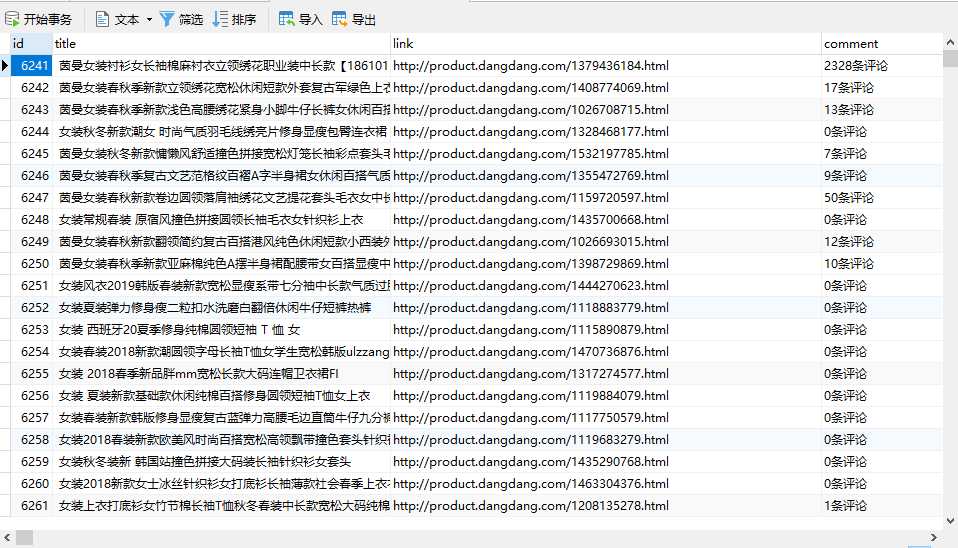
Task: Click link cell ending 1532197785.html
Action: (x=605, y=153)
